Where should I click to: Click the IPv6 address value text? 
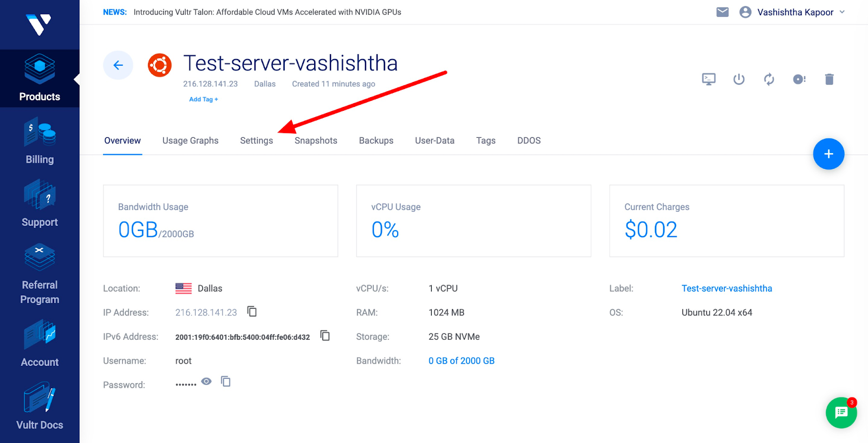click(x=242, y=337)
